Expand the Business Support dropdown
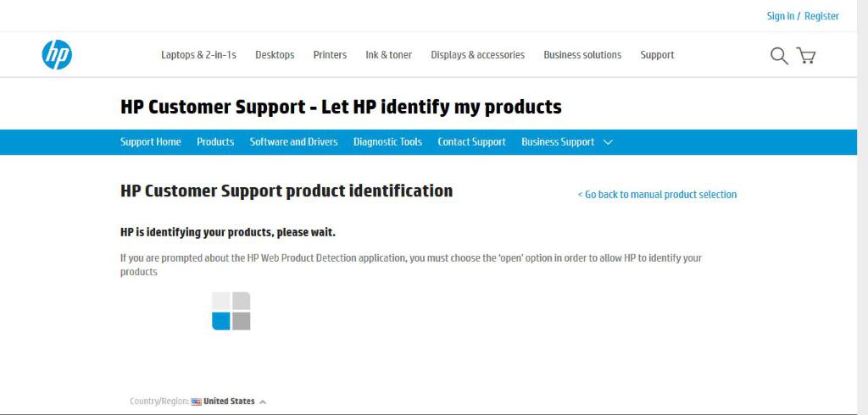The height and width of the screenshot is (415, 868). (x=566, y=142)
